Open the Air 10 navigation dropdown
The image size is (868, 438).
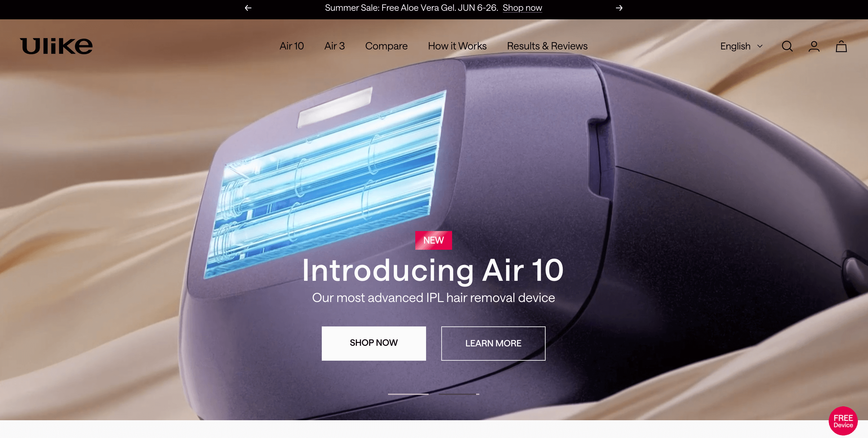(x=292, y=46)
